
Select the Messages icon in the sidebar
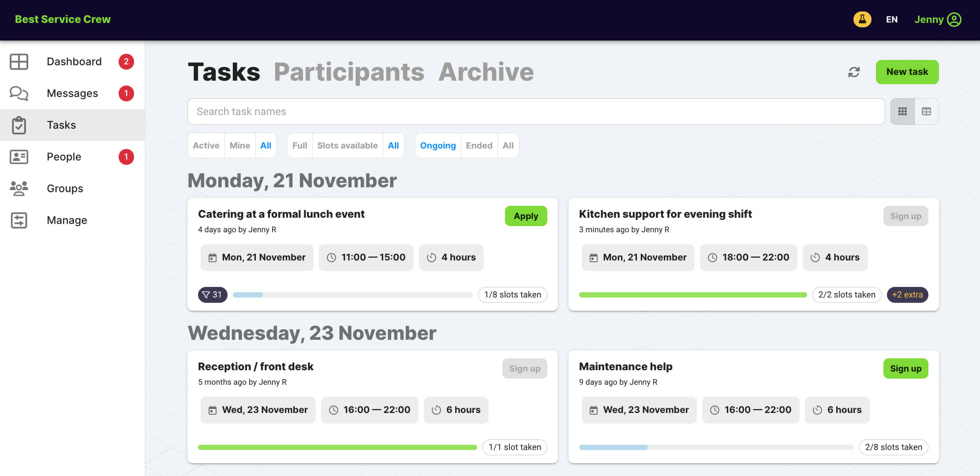pyautogui.click(x=19, y=93)
